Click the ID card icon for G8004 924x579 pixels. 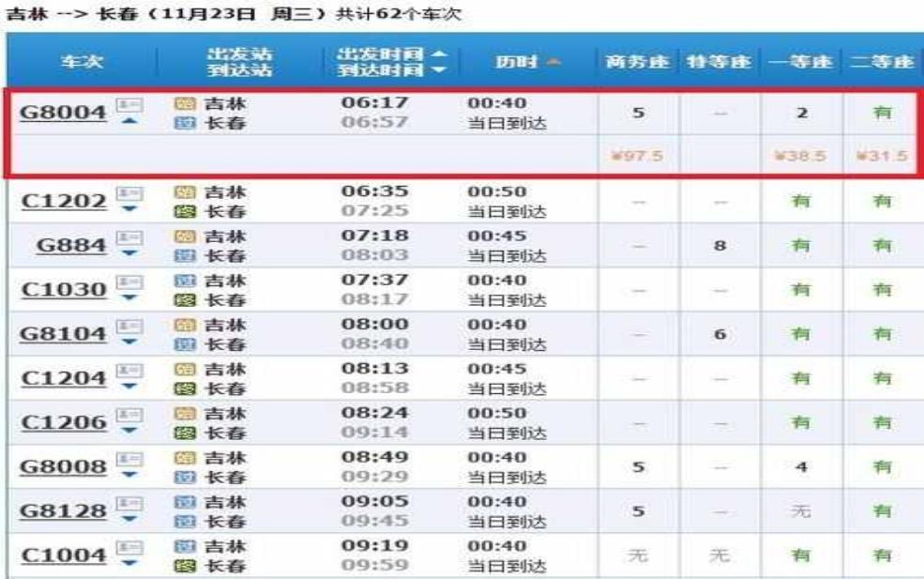(129, 105)
